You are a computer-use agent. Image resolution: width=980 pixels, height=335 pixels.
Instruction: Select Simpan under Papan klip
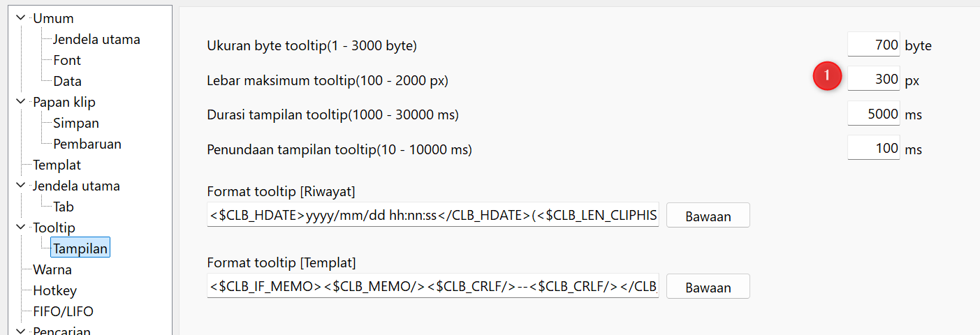coord(76,123)
